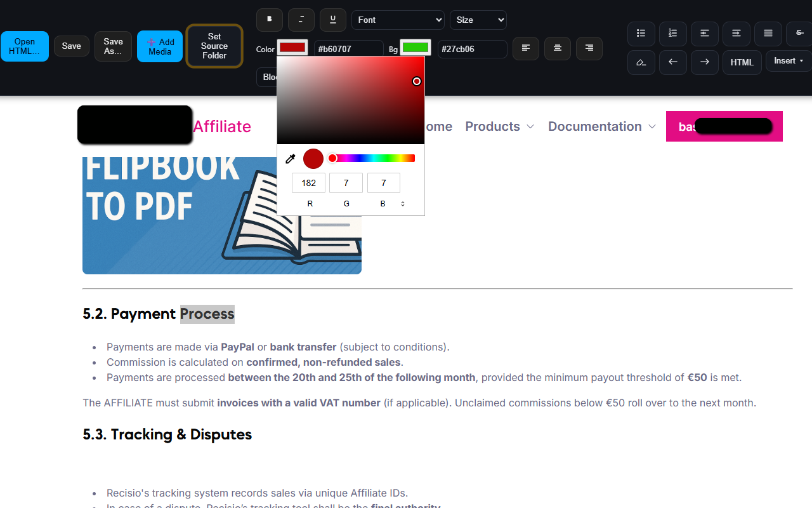
Task: Toggle italic formatting
Action: coord(301,20)
